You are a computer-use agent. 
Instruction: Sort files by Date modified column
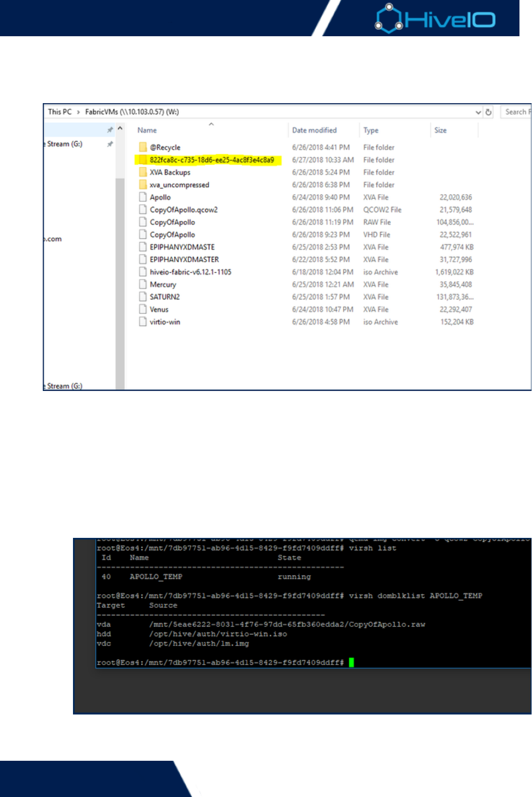click(314, 130)
